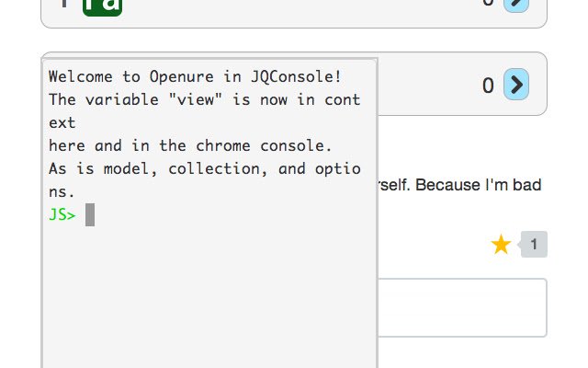The height and width of the screenshot is (368, 588).
Task: Click the "here and in the chrome console." line
Action: (x=190, y=145)
